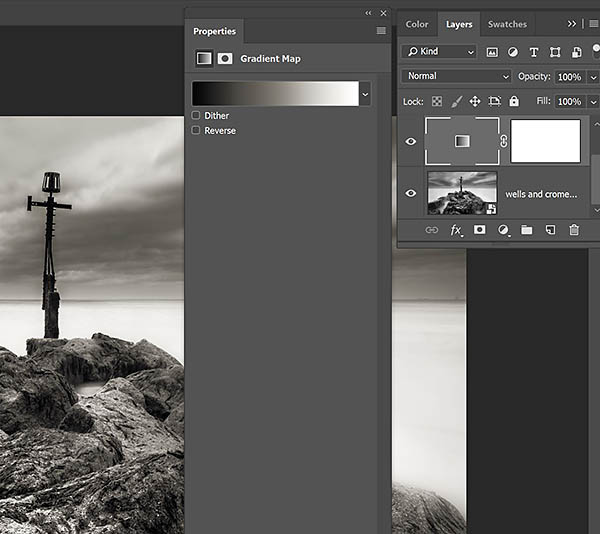
Task: Switch to the Color tab
Action: pos(417,24)
